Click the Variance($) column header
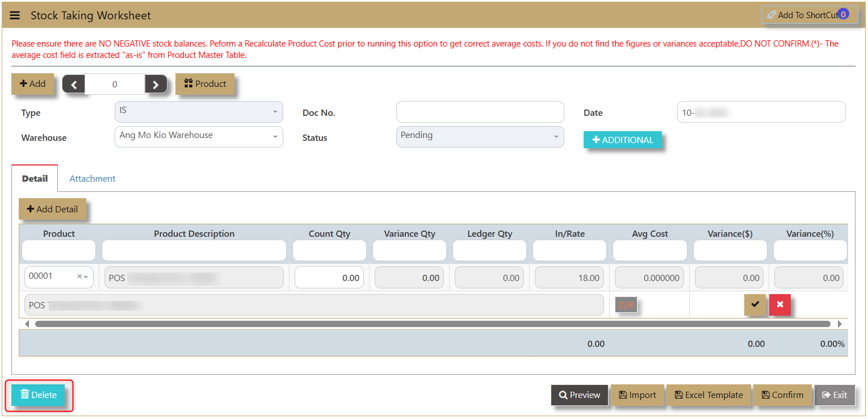This screenshot has height=419, width=868. (x=730, y=233)
